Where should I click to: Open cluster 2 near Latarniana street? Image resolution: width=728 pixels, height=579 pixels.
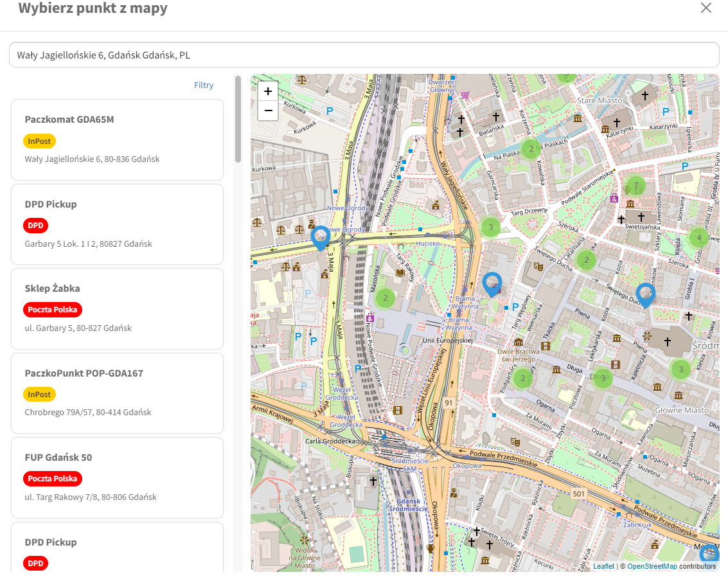tap(587, 260)
